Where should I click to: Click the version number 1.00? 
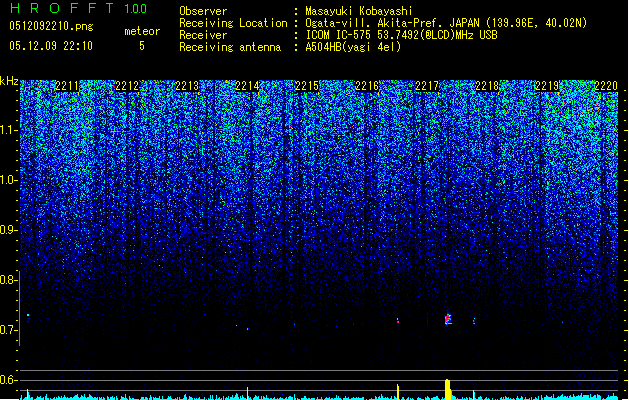(136, 9)
